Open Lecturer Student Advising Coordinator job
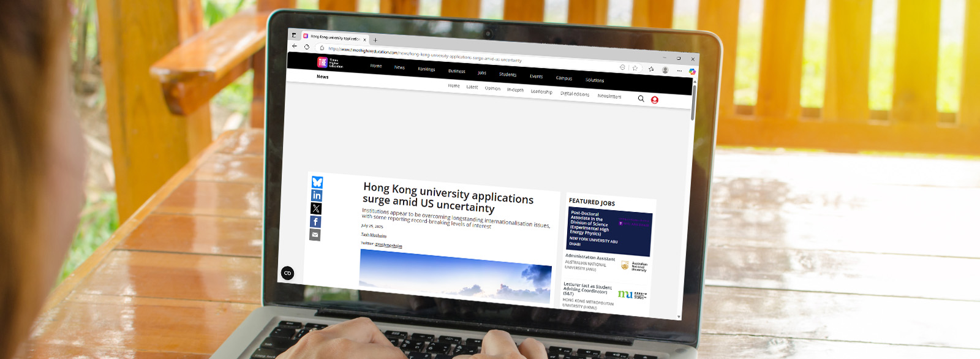The height and width of the screenshot is (359, 980). click(587, 289)
